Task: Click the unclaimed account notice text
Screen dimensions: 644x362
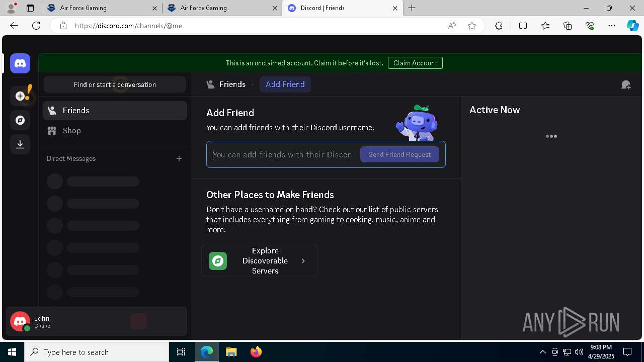Action: (x=304, y=63)
